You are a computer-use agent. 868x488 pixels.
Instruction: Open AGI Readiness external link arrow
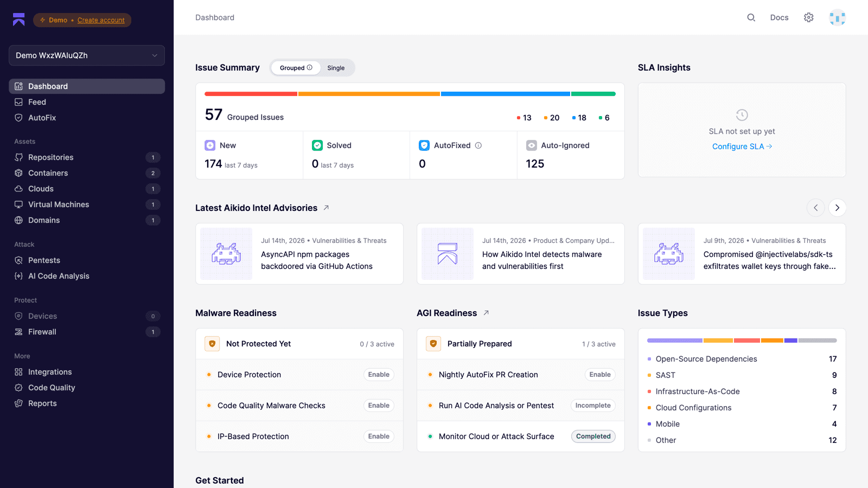tap(486, 313)
